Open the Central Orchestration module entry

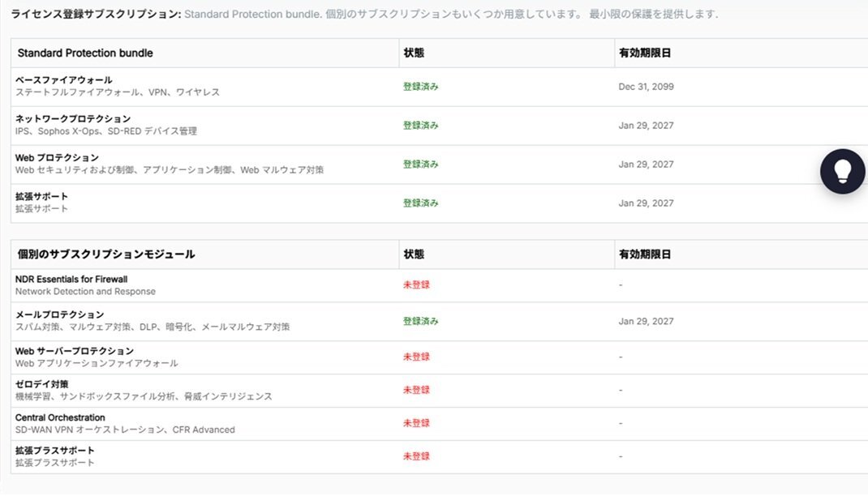[x=60, y=418]
